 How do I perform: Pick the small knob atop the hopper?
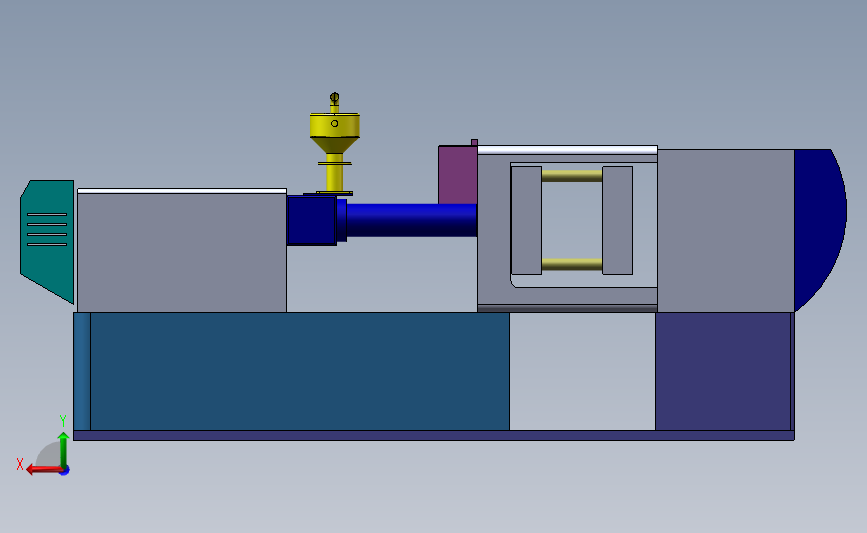pos(335,98)
